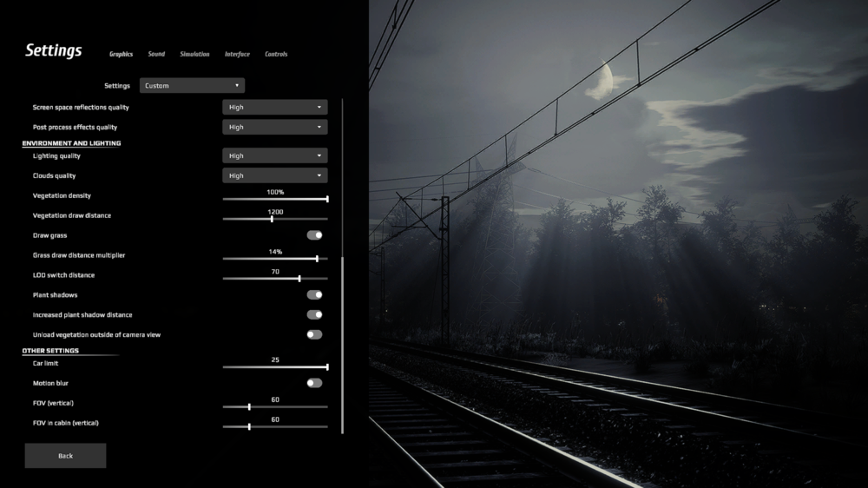Adjust the FOV in cabin (vertical) slider
This screenshot has width=868, height=488.
pyautogui.click(x=275, y=426)
